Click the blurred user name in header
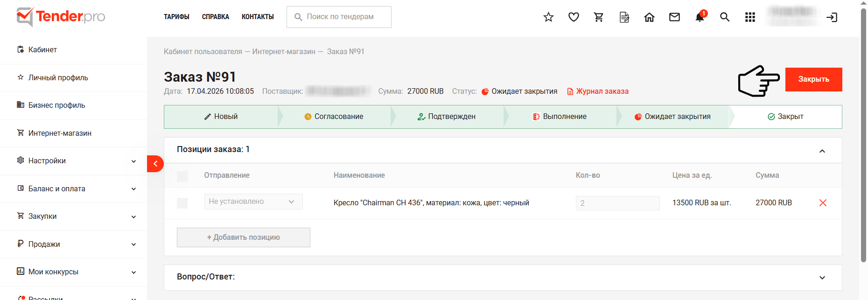Image resolution: width=868 pixels, height=300 pixels. (793, 17)
